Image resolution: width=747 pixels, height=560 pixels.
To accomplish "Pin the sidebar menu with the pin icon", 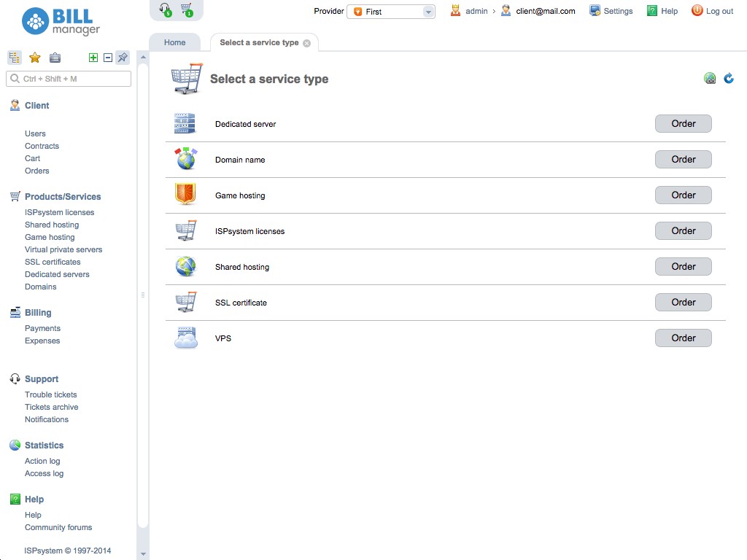I will (122, 58).
